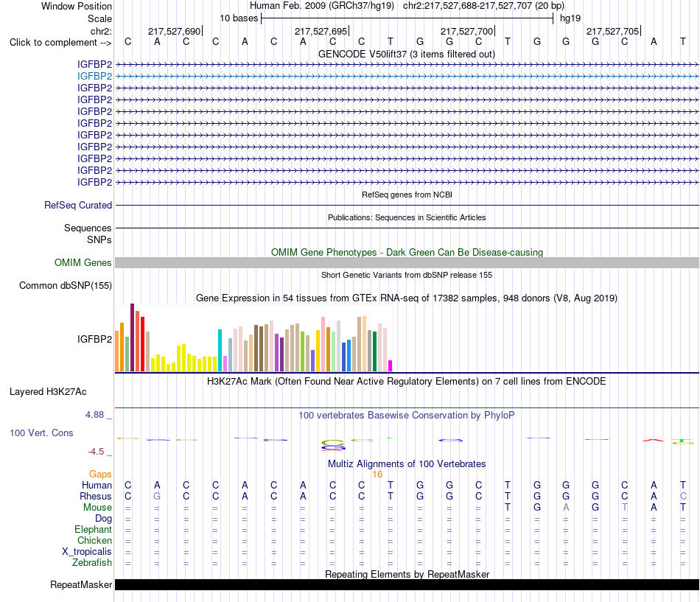Click the IGFBP2 label beside GTEx bar chart
The height and width of the screenshot is (602, 700).
pyautogui.click(x=94, y=339)
